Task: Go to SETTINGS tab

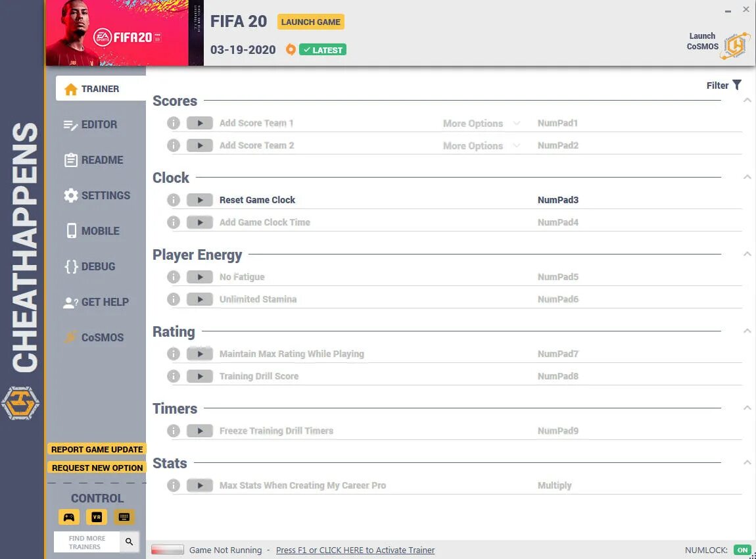Action: click(x=97, y=195)
